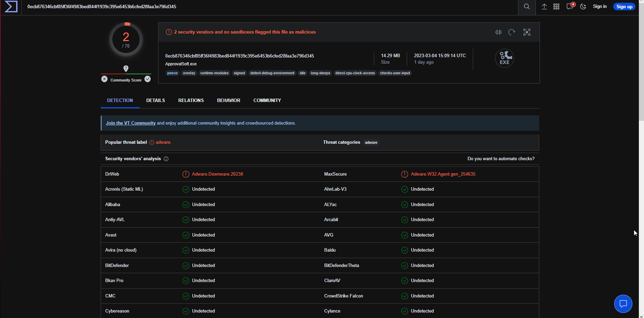Open the similar files search icon

pos(498,32)
